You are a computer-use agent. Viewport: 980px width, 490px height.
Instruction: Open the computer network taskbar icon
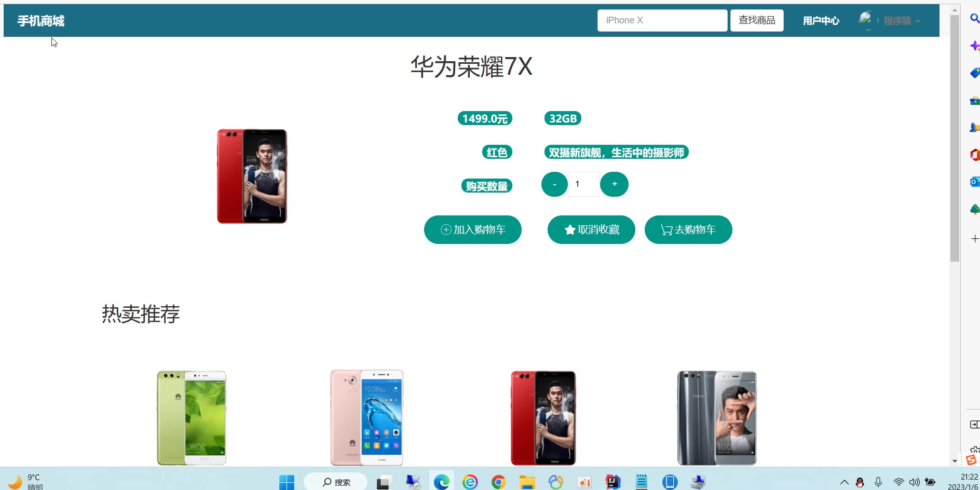(698, 482)
